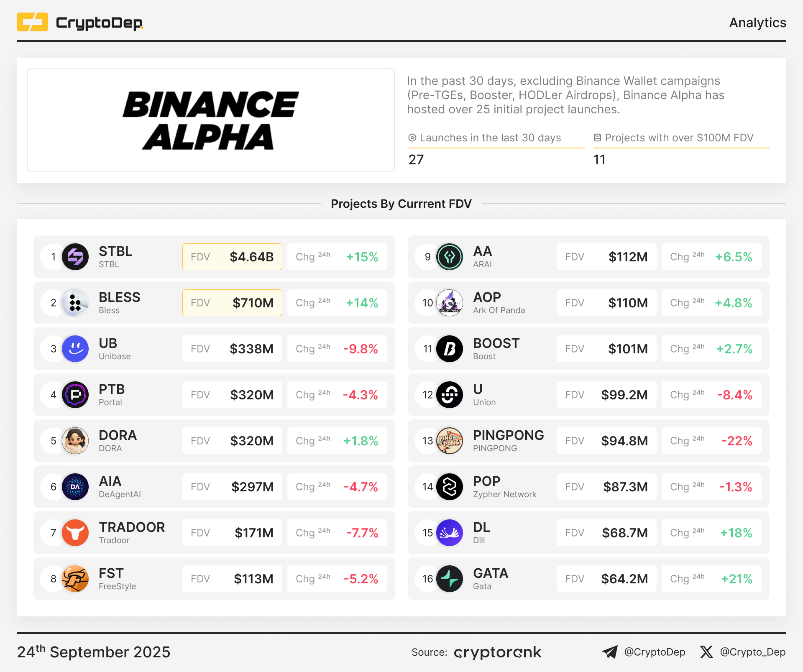Image resolution: width=803 pixels, height=672 pixels.
Task: Click the CryptoDep logo icon
Action: [x=32, y=22]
